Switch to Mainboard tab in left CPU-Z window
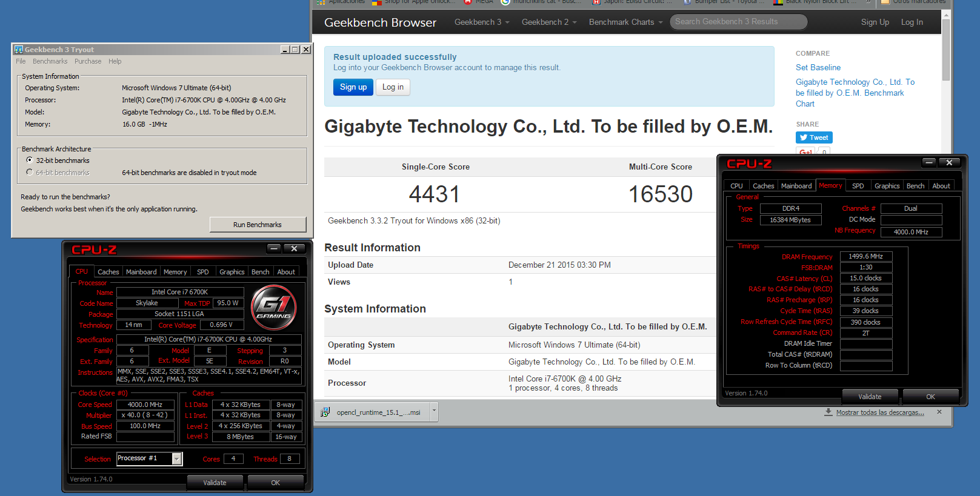980x496 pixels. pyautogui.click(x=141, y=272)
